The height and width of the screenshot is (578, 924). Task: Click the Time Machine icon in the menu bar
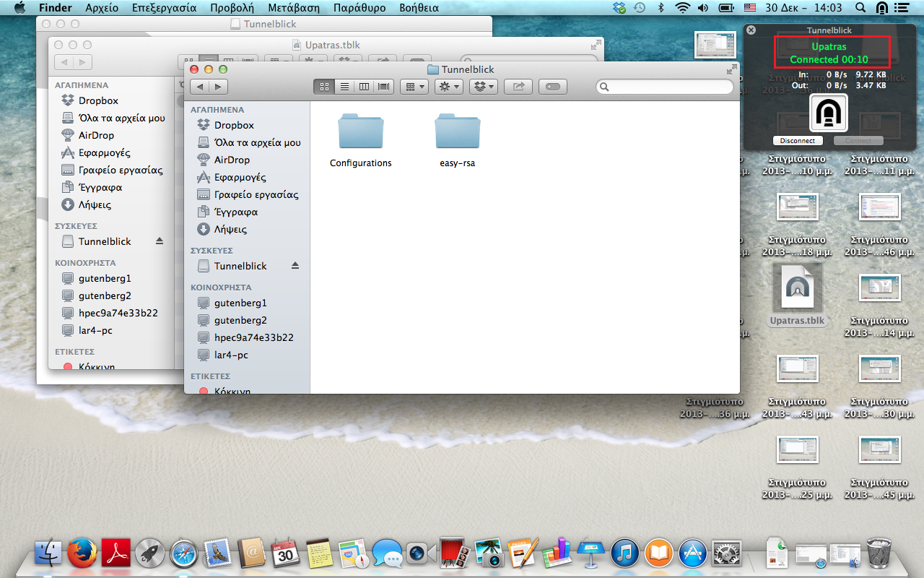coord(640,8)
